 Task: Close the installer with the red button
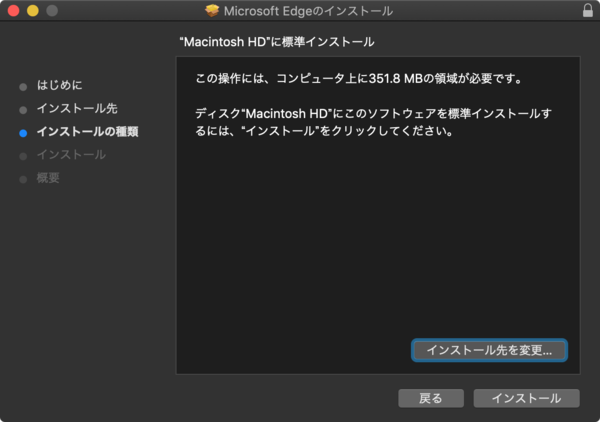coord(14,11)
